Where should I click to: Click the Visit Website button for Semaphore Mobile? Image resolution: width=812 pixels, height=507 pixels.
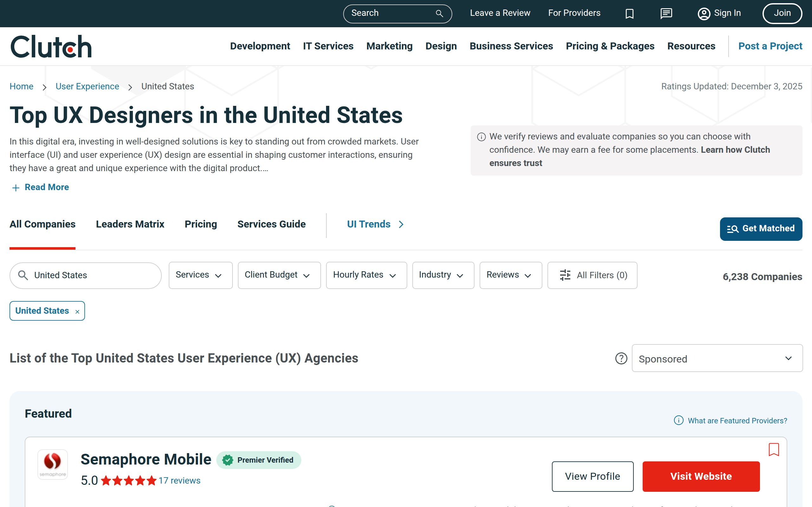coord(701,476)
